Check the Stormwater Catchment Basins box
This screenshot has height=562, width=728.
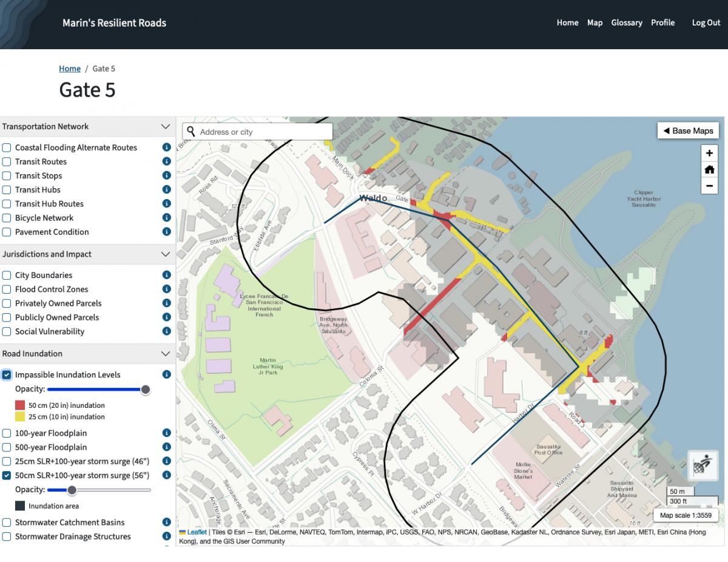pyautogui.click(x=7, y=522)
